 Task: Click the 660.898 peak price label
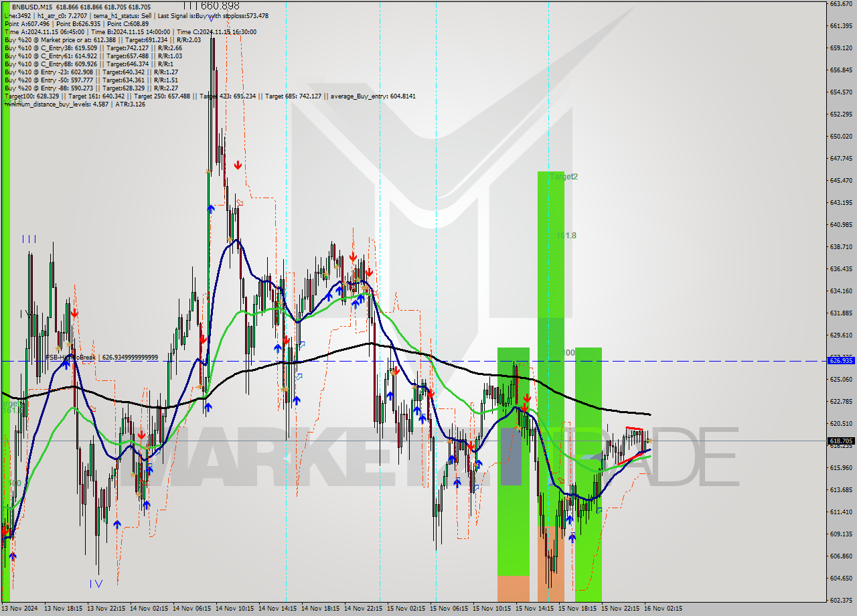(220, 5)
